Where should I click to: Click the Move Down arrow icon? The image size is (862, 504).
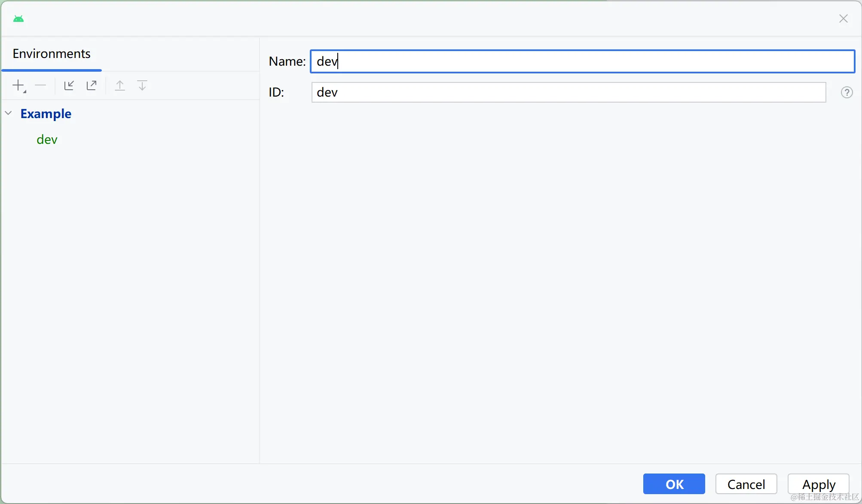point(142,85)
